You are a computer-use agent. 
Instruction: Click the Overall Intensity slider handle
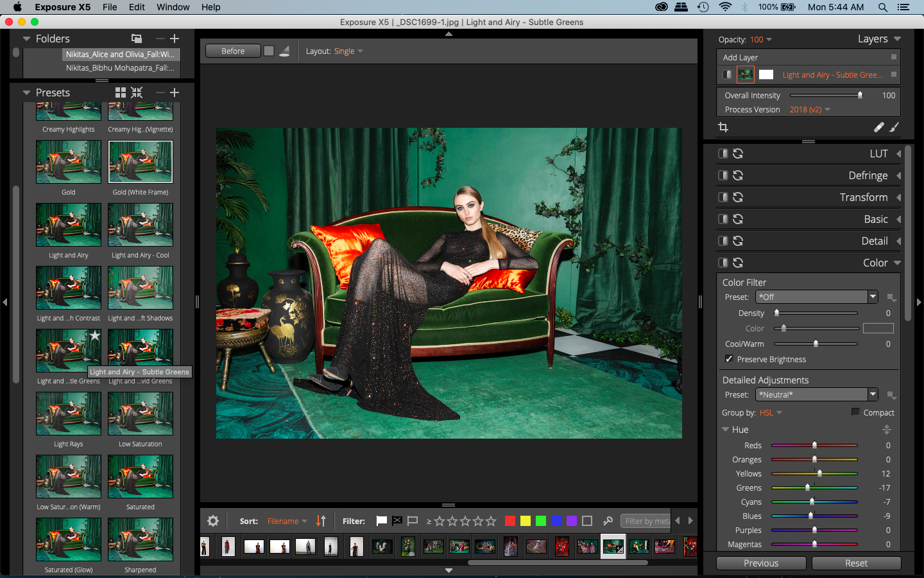860,95
